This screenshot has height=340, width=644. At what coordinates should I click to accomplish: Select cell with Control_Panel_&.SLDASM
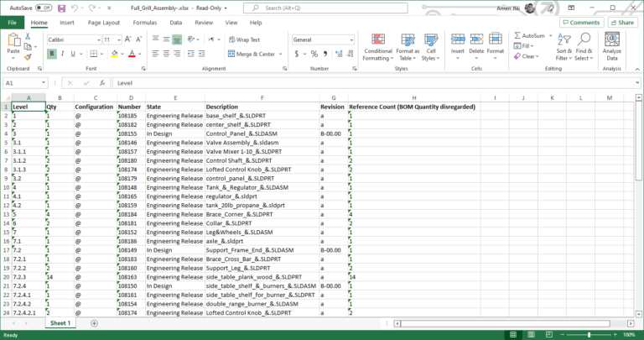(x=262, y=133)
